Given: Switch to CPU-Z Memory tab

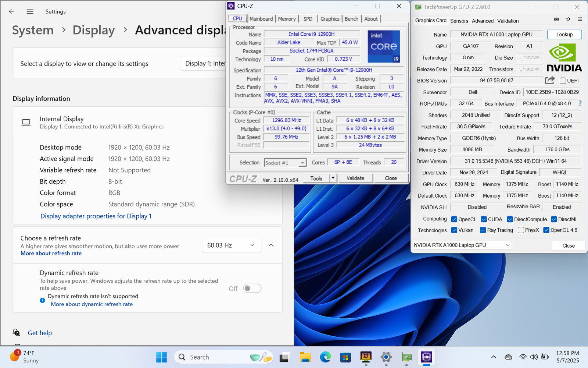Looking at the screenshot, I should click(287, 19).
